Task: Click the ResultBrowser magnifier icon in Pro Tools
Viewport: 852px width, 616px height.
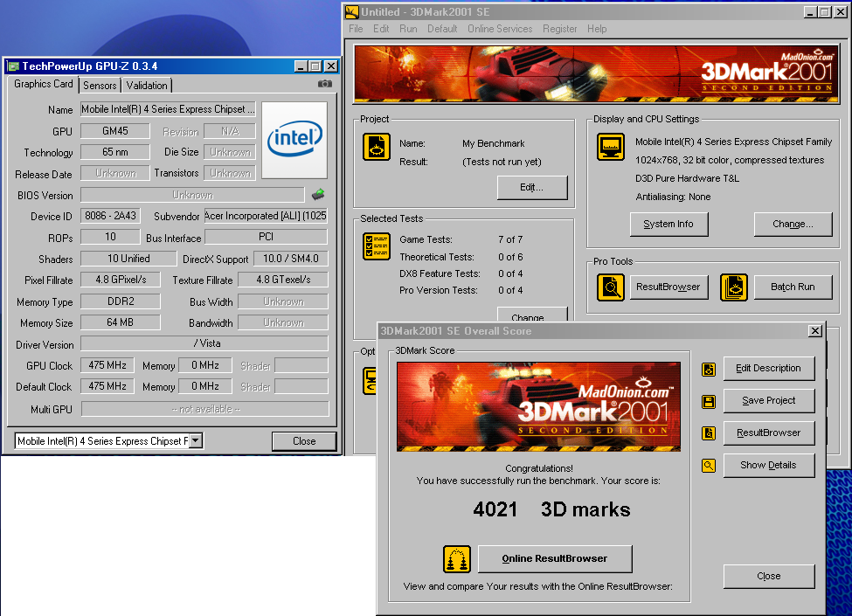Action: click(x=611, y=287)
